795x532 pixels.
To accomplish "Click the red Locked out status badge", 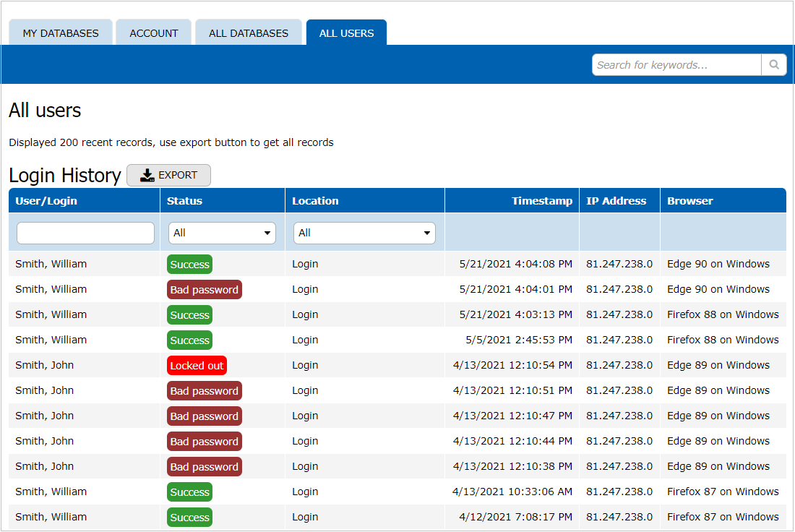I will coord(197,366).
